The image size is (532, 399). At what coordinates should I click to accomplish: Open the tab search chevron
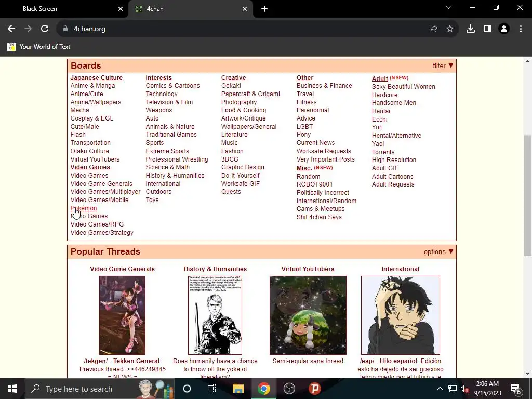448,7
